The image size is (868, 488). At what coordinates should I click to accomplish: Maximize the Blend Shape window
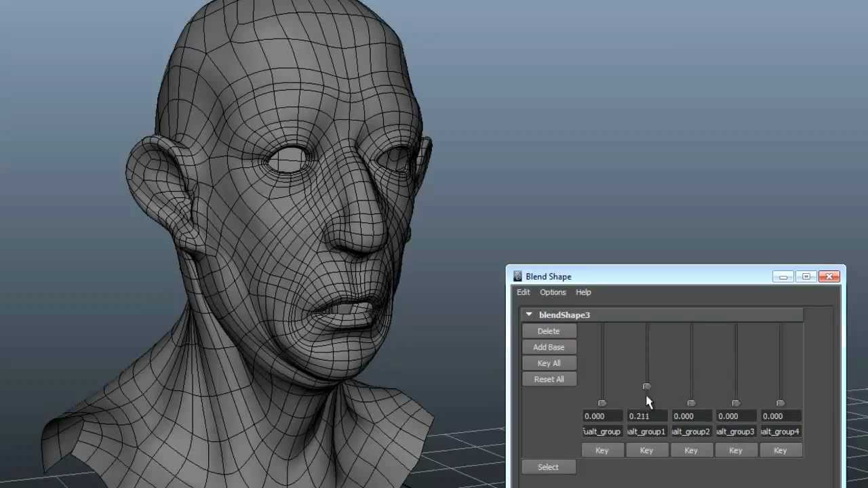[x=806, y=277]
